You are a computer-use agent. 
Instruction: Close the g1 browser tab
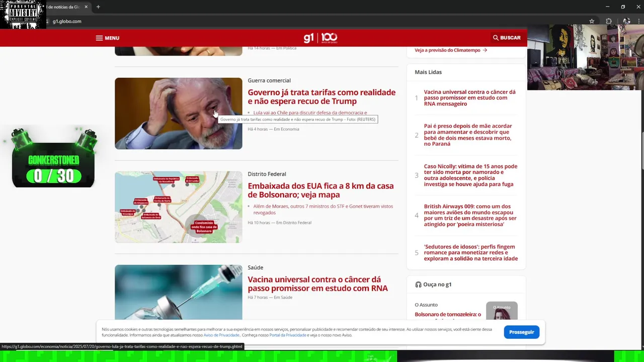pos(86,7)
